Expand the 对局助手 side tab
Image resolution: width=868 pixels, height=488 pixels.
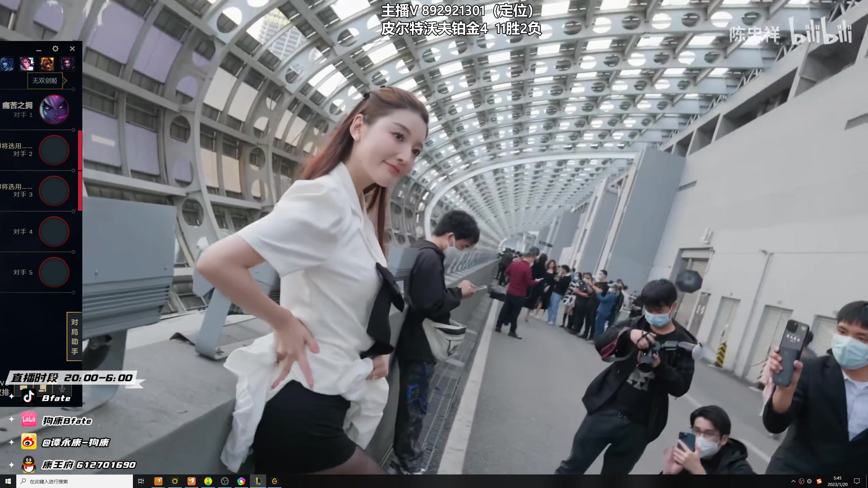click(x=75, y=336)
